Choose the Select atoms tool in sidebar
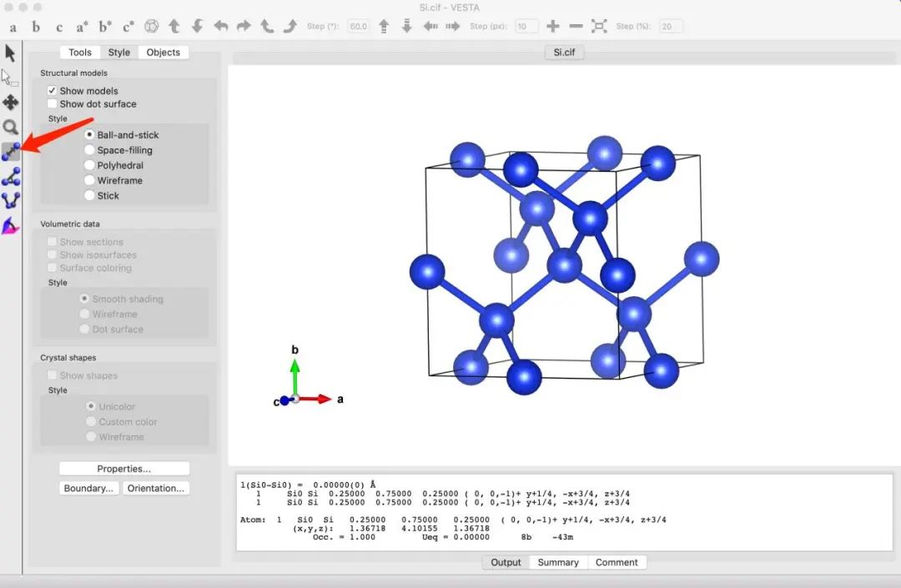 (x=10, y=78)
